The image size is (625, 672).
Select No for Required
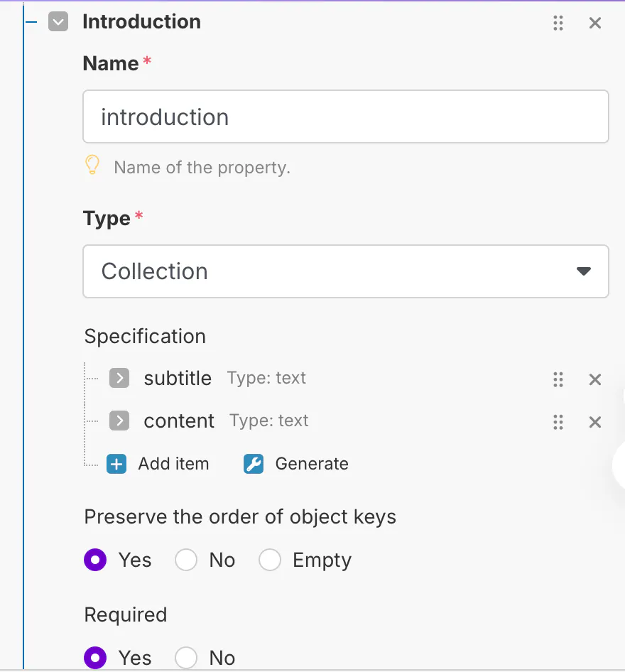[186, 658]
